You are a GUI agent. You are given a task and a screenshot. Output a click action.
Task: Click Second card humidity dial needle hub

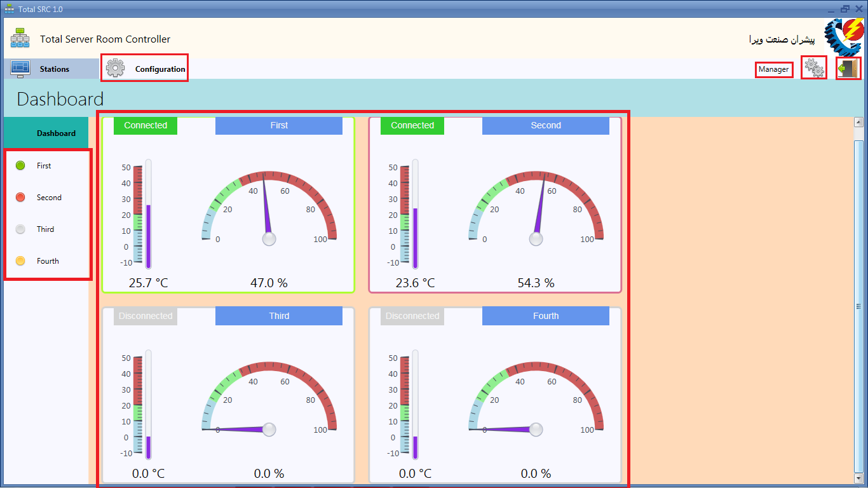pos(536,239)
